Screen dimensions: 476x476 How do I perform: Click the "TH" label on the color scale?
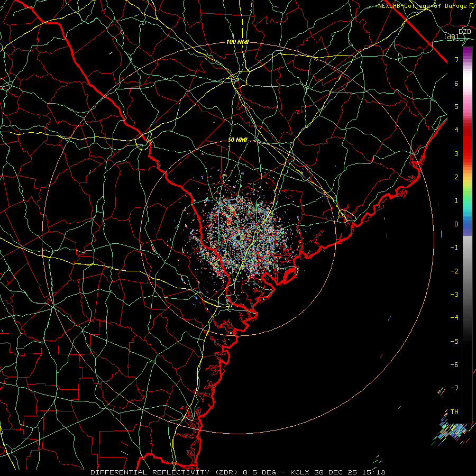point(454,412)
